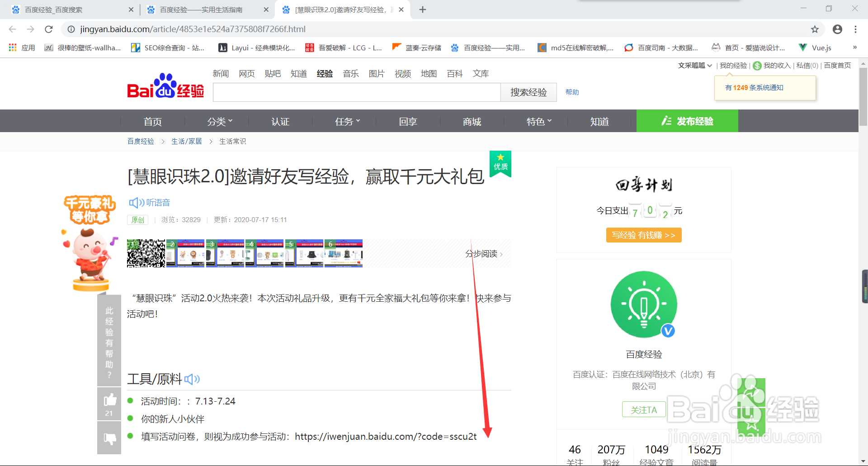Click the browser back arrow
Screen dimensions: 868x466
[x=12, y=29]
